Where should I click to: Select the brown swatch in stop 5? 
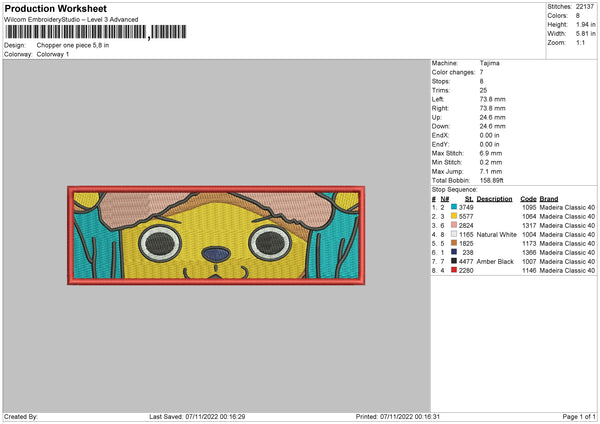454,243
